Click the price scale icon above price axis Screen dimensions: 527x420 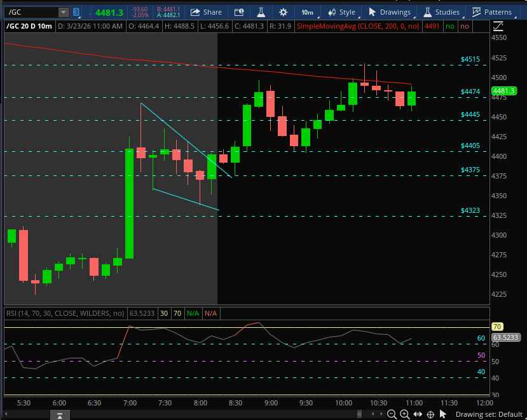[x=498, y=26]
